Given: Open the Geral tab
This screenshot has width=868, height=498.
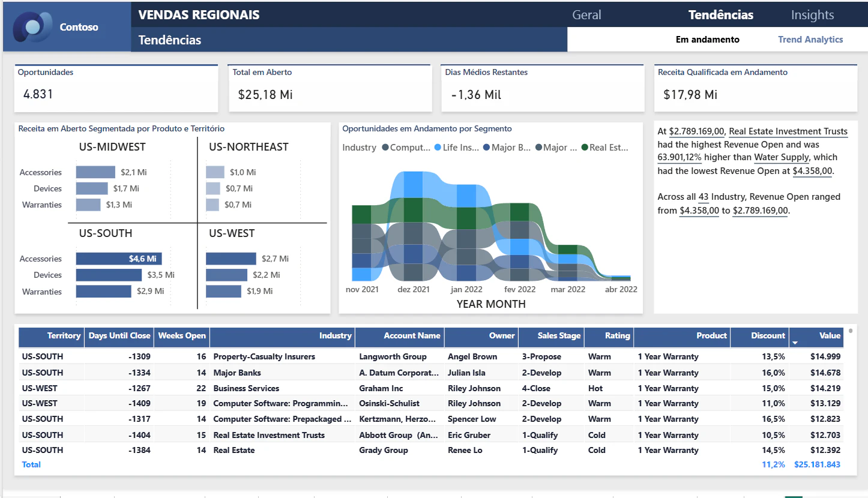Looking at the screenshot, I should (x=586, y=15).
